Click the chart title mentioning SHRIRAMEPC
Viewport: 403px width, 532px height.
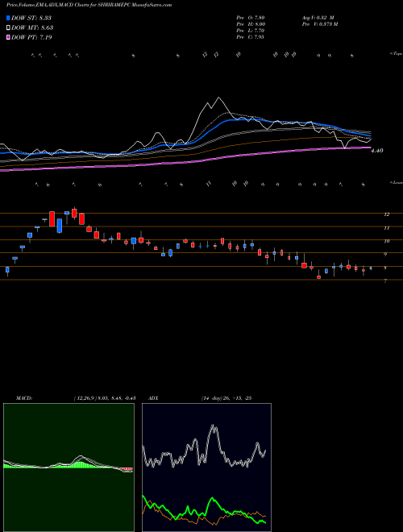89,5
